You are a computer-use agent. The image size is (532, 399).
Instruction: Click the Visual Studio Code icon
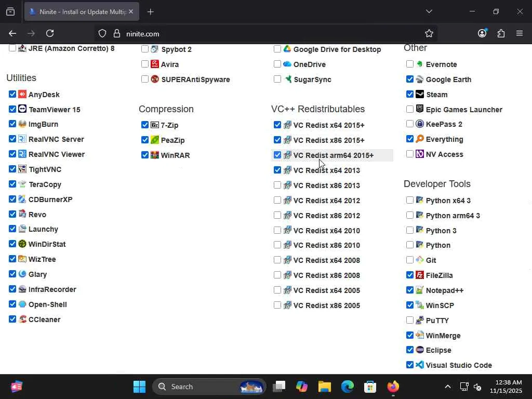tap(420, 365)
